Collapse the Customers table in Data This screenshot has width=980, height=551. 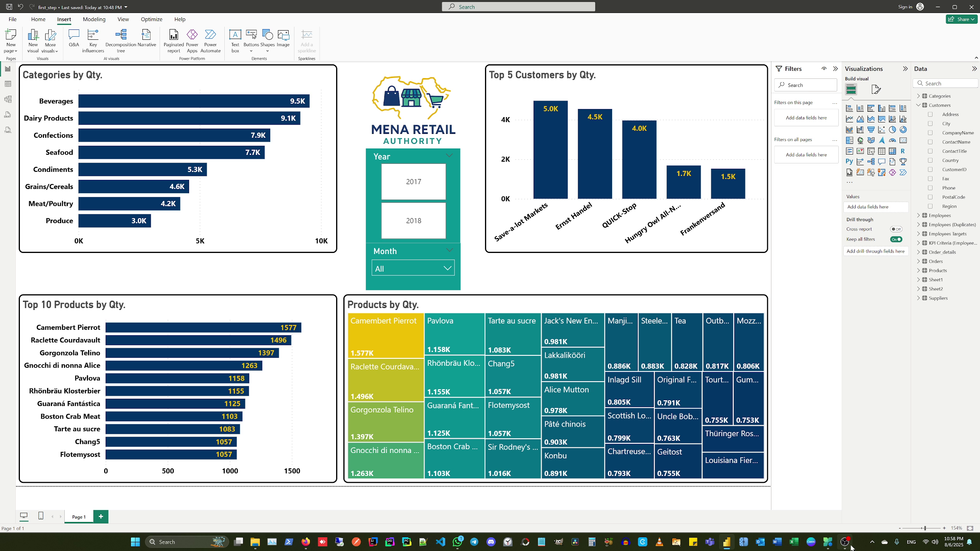(918, 105)
